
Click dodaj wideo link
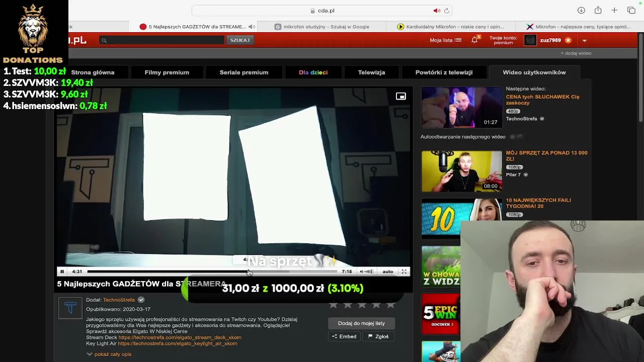(x=576, y=53)
